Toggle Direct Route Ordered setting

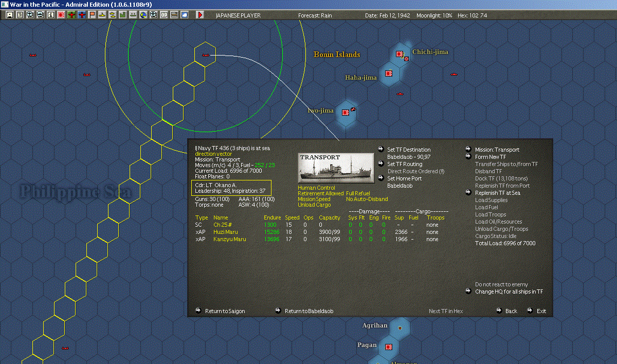(415, 171)
